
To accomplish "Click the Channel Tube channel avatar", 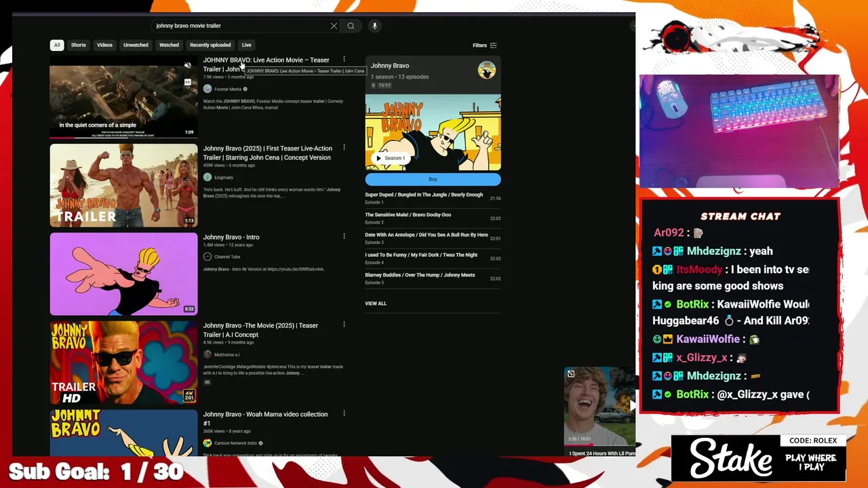I will (x=208, y=257).
